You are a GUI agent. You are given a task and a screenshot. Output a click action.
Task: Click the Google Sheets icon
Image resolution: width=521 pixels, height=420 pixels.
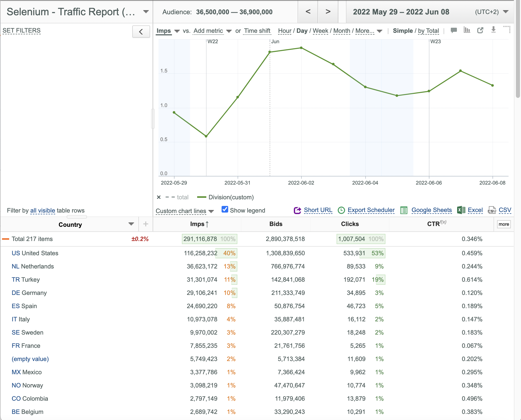(404, 210)
